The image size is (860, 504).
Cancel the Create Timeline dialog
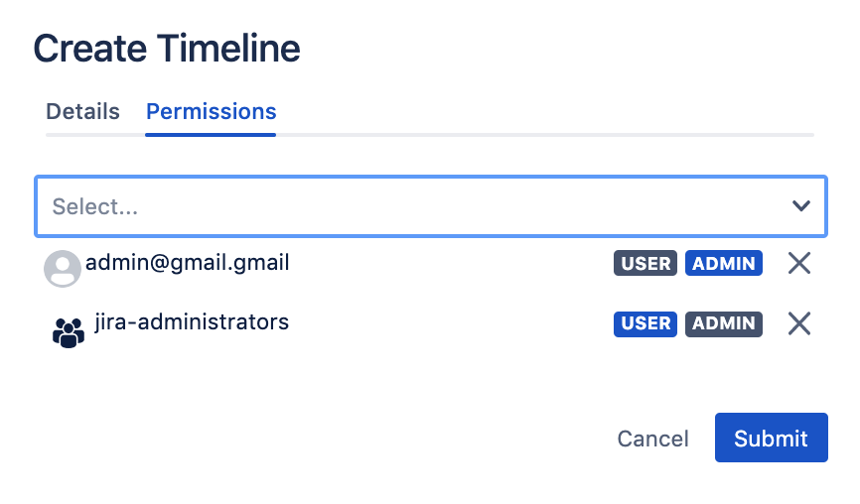(652, 439)
